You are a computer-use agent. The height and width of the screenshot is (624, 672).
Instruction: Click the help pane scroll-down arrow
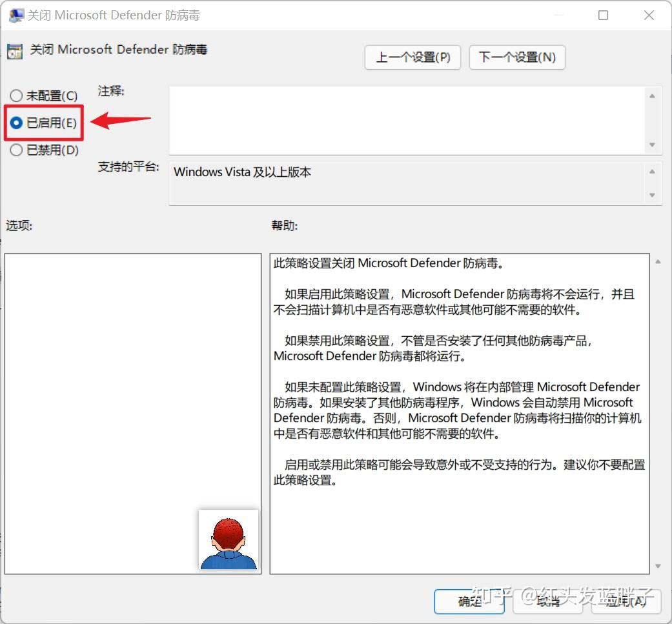(x=658, y=567)
